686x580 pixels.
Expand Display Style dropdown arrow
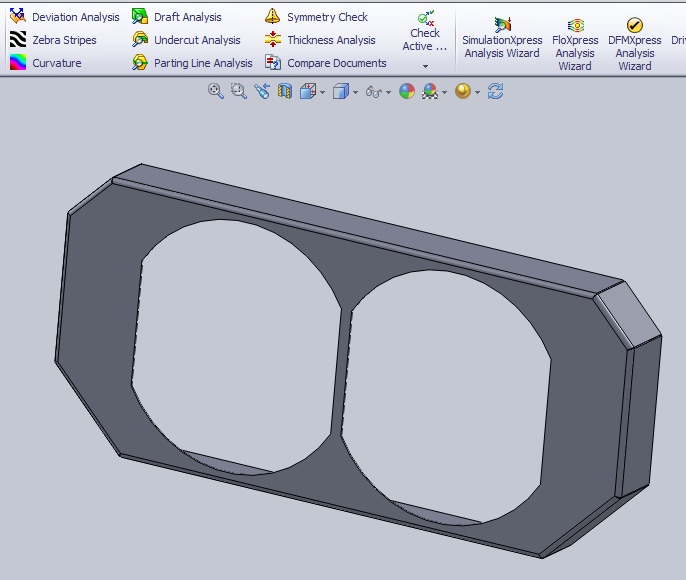355,92
